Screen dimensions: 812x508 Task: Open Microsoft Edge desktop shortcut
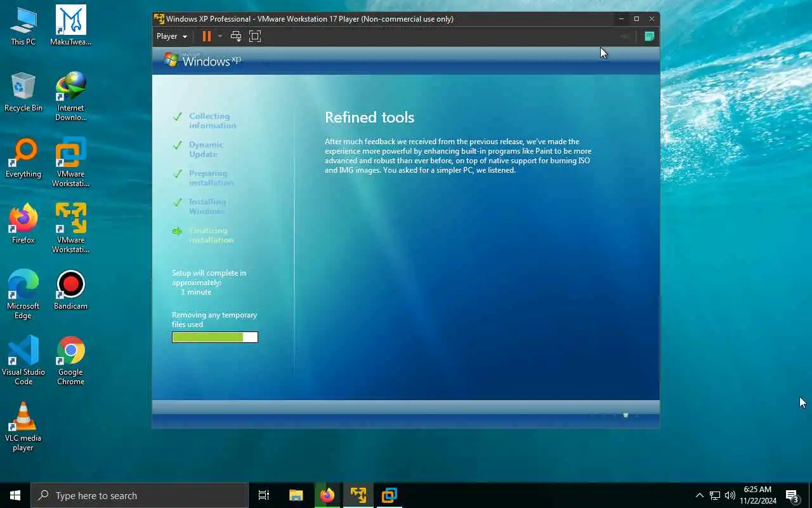coord(23,295)
